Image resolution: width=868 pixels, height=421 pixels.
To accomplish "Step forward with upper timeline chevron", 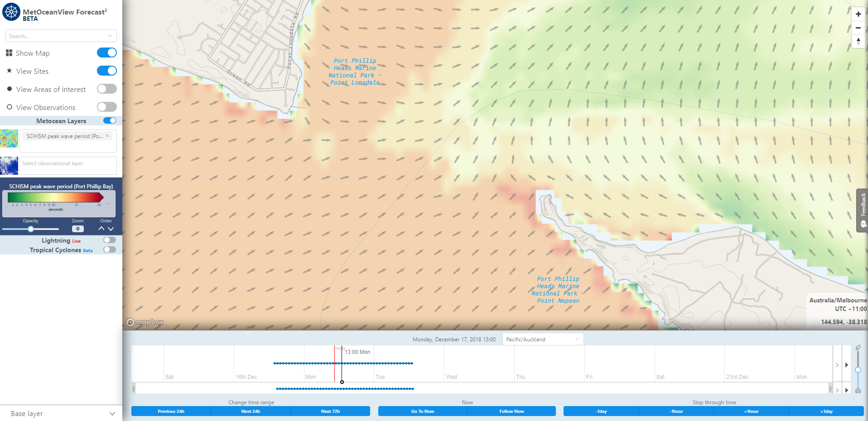I will [837, 365].
